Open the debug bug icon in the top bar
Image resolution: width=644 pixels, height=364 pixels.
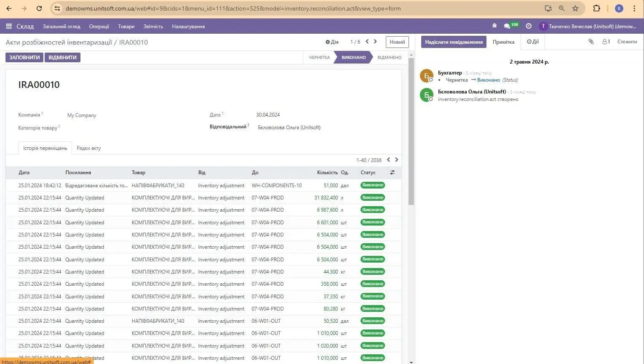[x=494, y=26]
